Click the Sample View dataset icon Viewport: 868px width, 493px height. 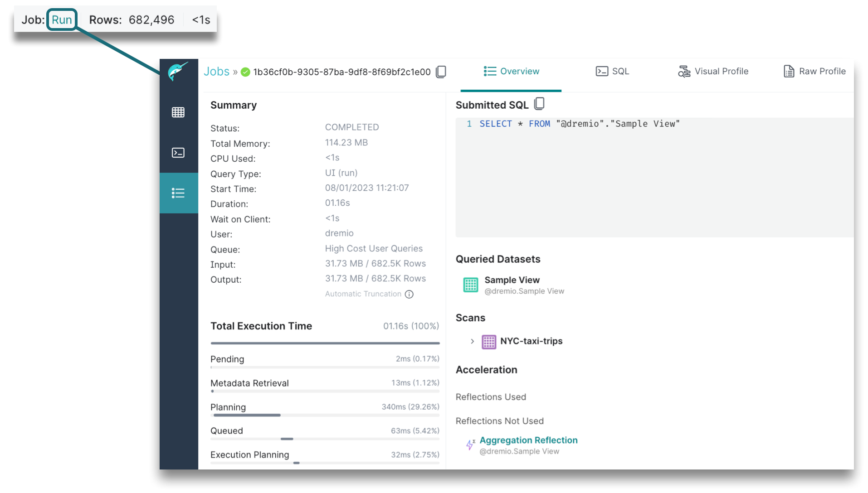pyautogui.click(x=470, y=285)
